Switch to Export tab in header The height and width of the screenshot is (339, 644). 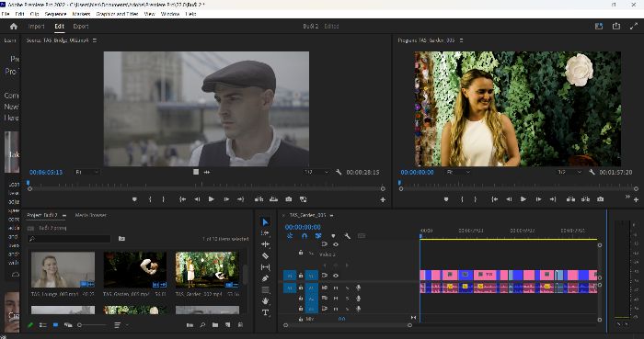81,27
